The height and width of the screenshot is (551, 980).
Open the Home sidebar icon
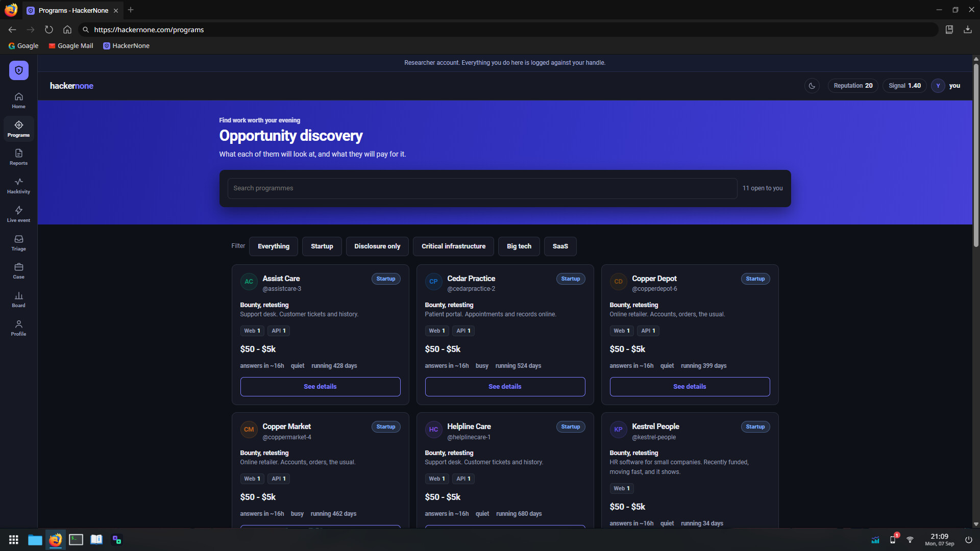click(18, 101)
